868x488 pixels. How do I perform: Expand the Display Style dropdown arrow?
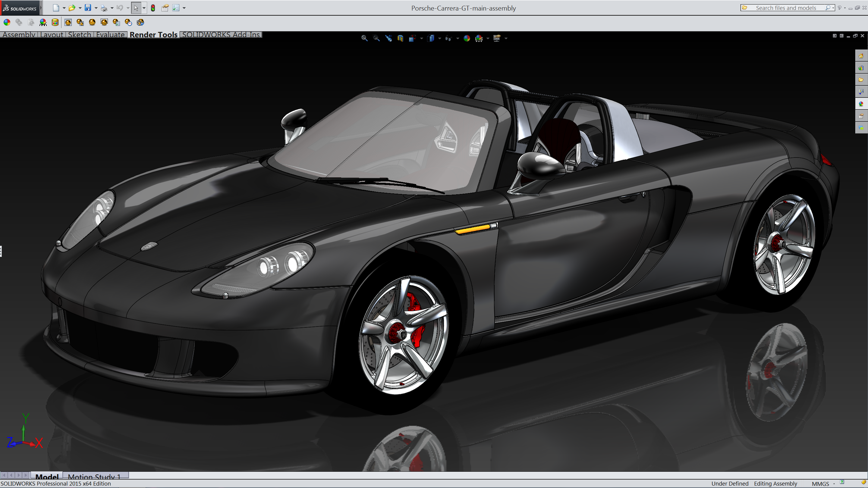coord(440,38)
